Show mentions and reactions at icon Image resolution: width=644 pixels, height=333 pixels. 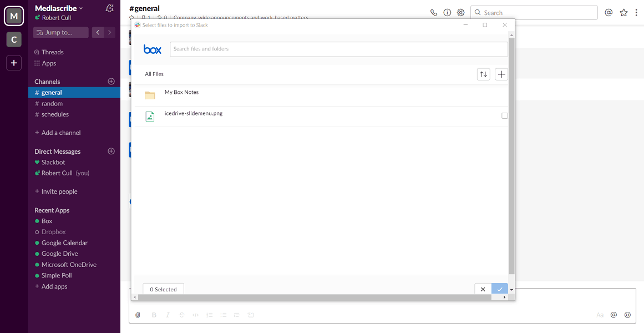click(608, 12)
